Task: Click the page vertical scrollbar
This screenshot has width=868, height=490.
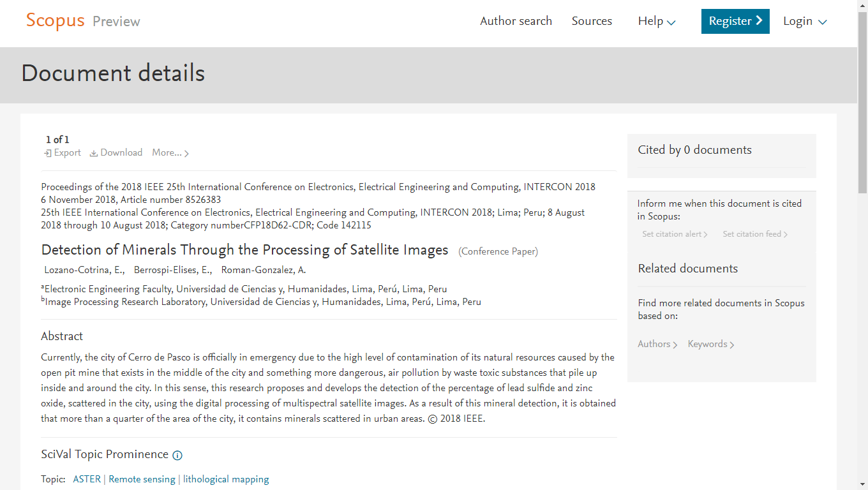Action: (862, 245)
